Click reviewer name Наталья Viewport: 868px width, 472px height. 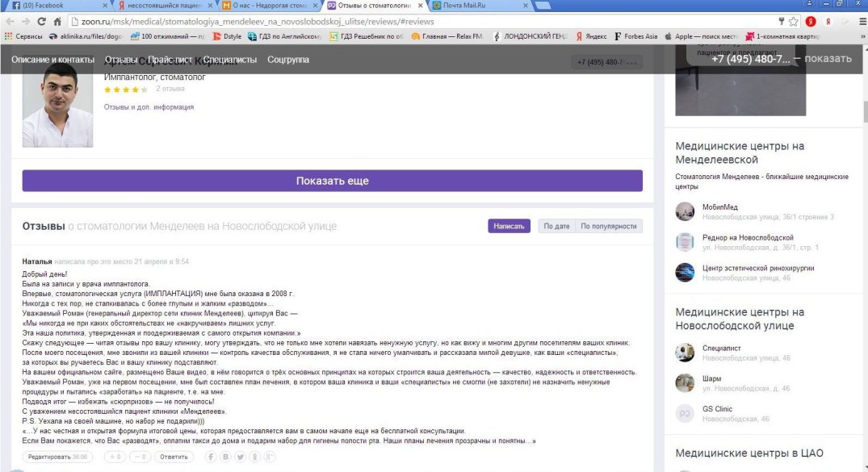(x=37, y=261)
